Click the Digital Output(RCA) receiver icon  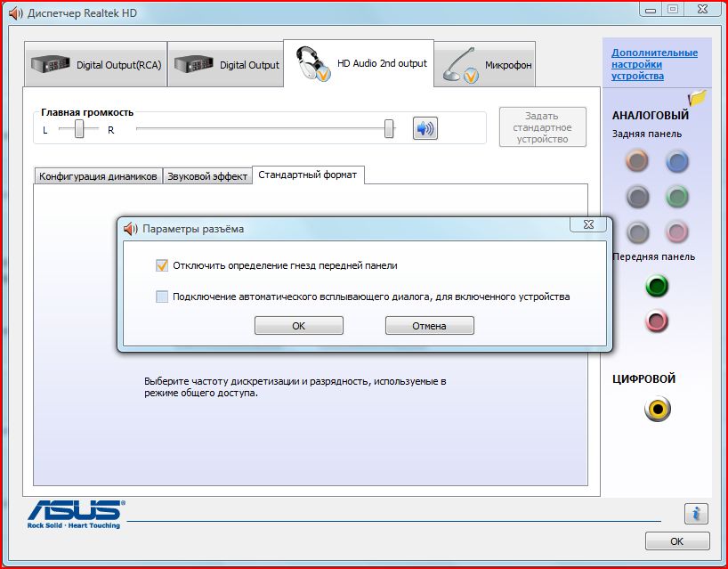[50, 64]
